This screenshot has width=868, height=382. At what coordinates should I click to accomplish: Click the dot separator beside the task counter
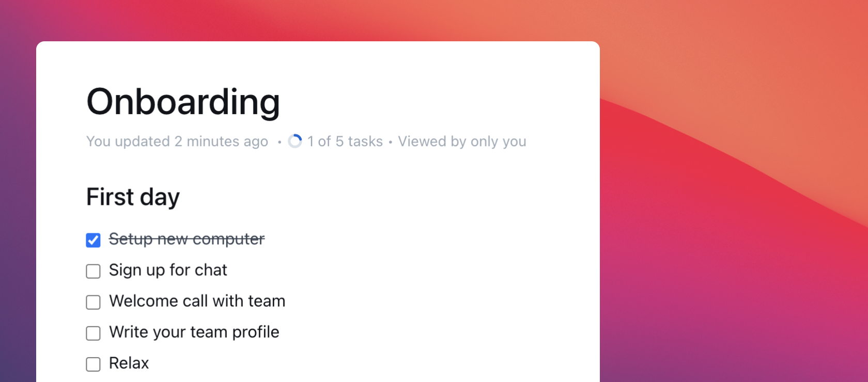(x=280, y=141)
